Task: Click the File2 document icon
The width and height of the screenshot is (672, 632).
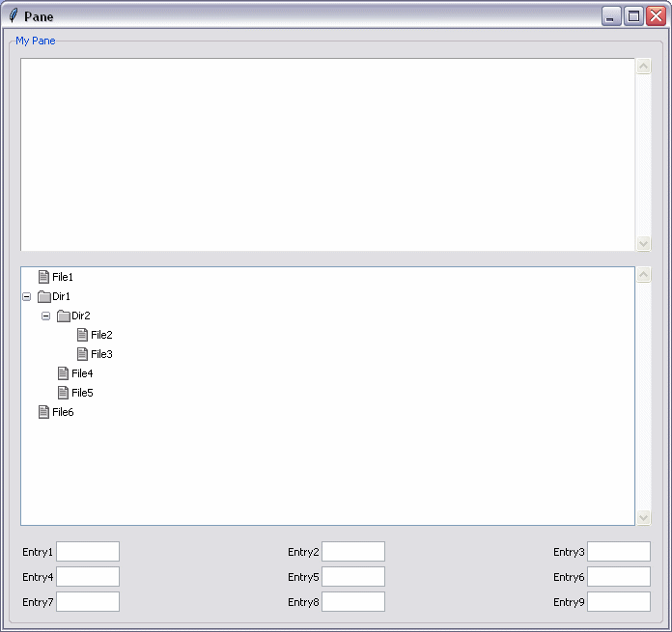Action: pos(82,335)
